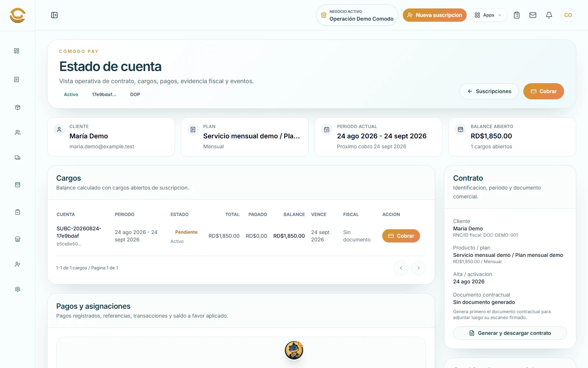Click the Balance abierto card icon
The width and height of the screenshot is (588, 368).
tap(460, 130)
